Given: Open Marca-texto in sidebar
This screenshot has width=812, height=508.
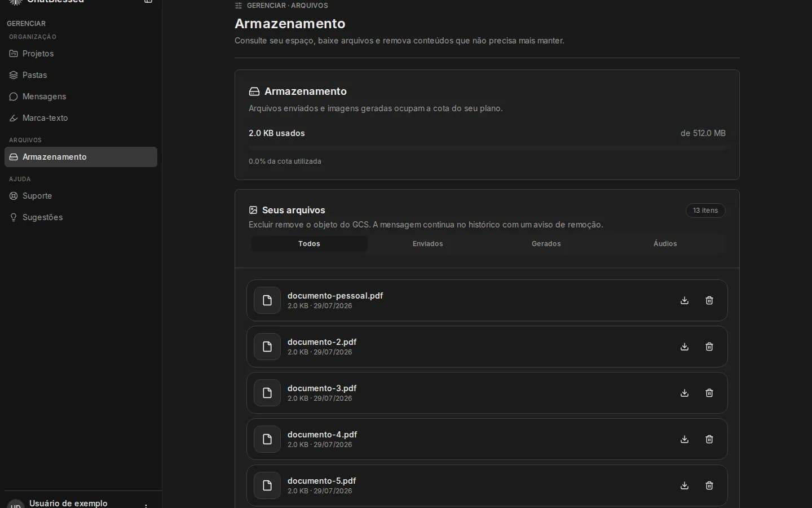Looking at the screenshot, I should click(x=81, y=118).
